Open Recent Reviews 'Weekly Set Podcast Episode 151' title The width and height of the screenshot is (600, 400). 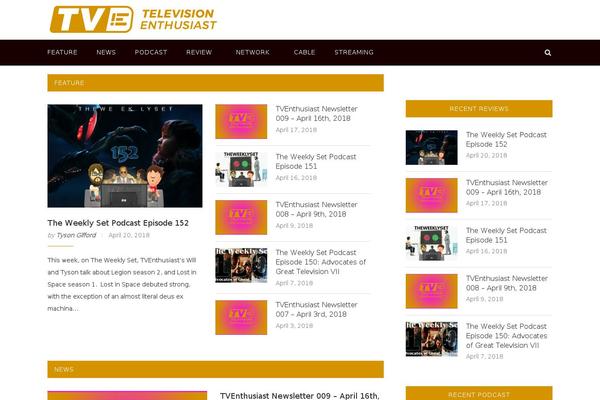pyautogui.click(x=506, y=235)
